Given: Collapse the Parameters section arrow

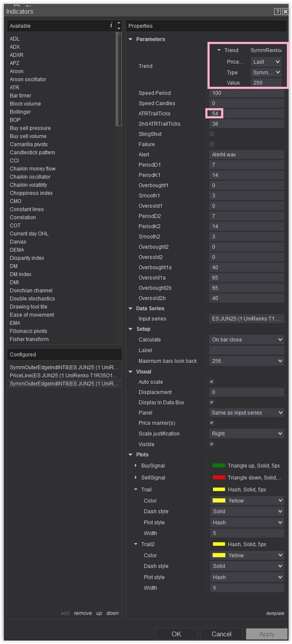Looking at the screenshot, I should [131, 39].
